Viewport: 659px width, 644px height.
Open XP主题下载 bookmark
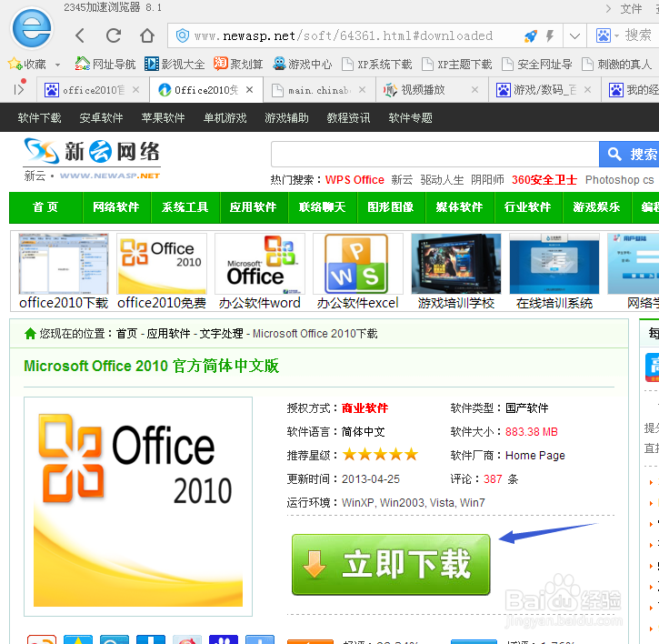[x=456, y=64]
